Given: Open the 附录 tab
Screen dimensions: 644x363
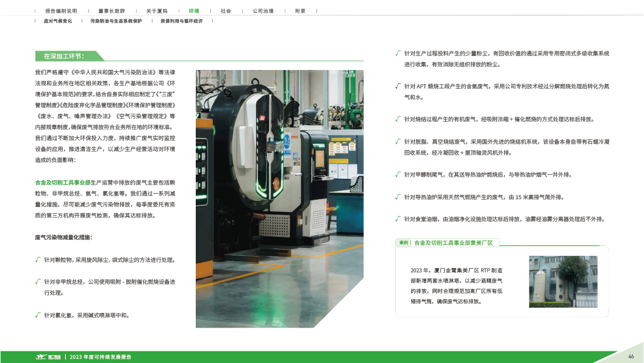Looking at the screenshot, I should tap(300, 11).
